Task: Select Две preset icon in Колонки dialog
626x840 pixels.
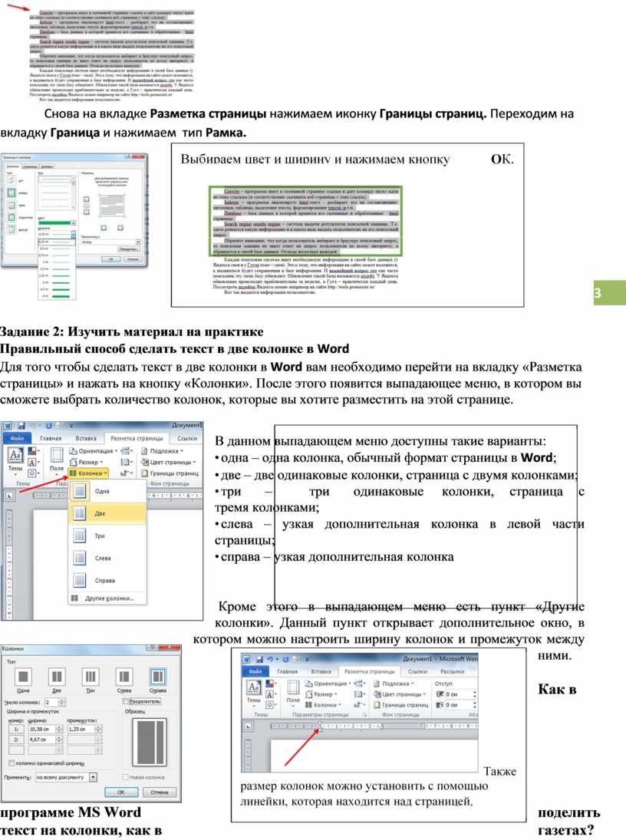Action: click(x=56, y=676)
